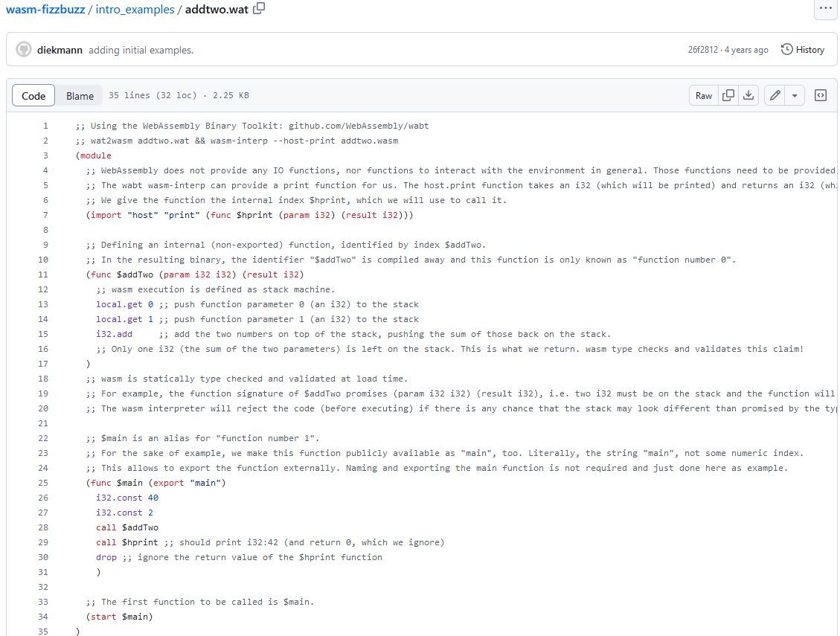The height and width of the screenshot is (636, 840).
Task: Expand more edit options dropdown arrow
Action: 795,96
